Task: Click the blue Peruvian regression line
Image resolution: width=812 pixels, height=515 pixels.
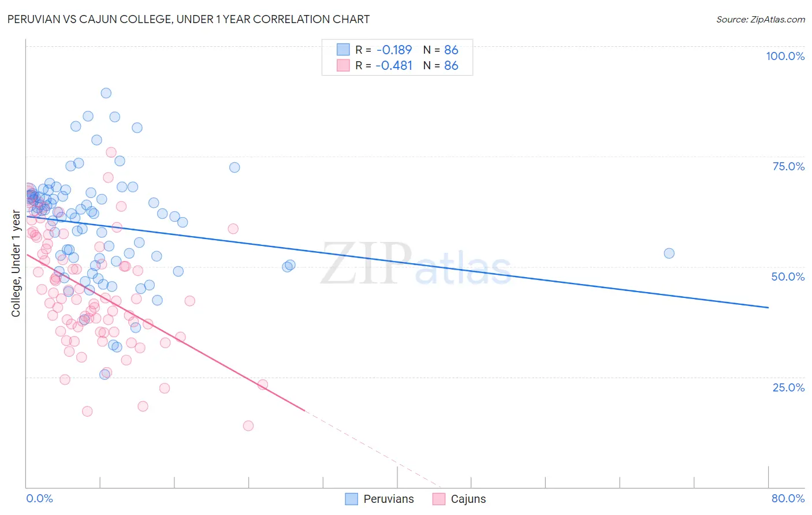Action: 397,262
